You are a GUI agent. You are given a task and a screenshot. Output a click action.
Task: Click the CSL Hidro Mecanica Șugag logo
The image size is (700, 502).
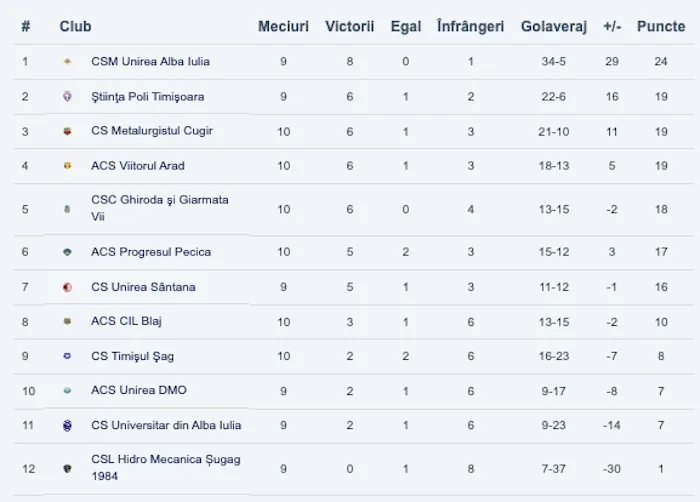67,467
